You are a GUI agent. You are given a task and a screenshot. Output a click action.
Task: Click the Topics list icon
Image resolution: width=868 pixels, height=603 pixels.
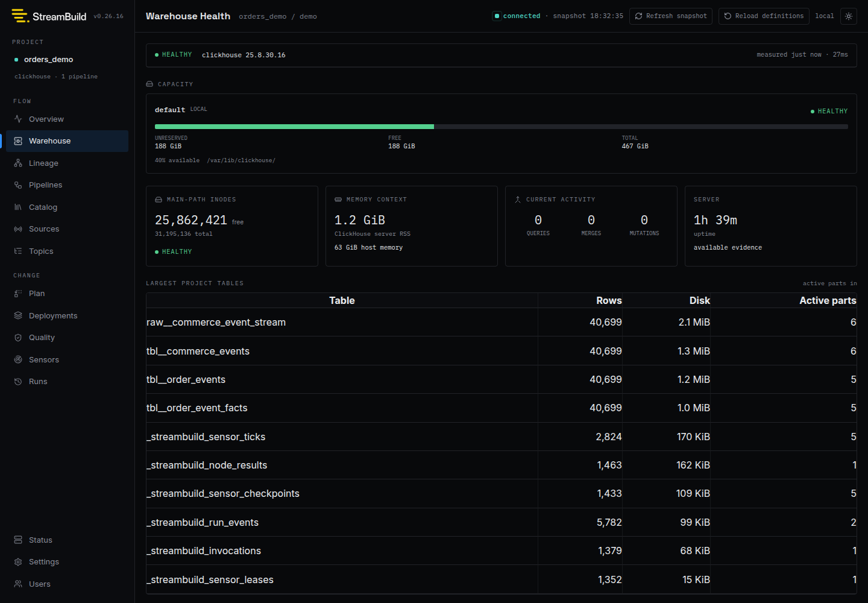tap(18, 251)
